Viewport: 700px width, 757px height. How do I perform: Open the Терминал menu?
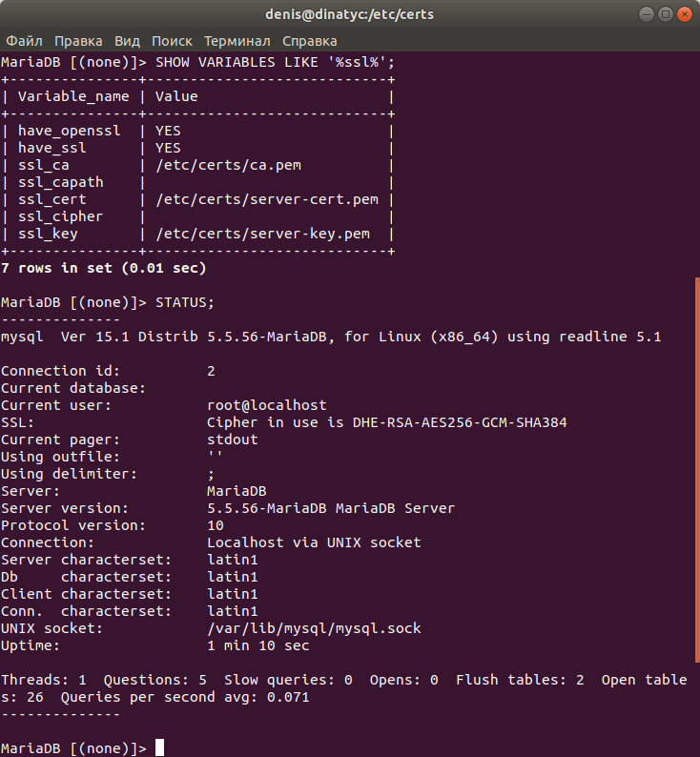(x=237, y=41)
